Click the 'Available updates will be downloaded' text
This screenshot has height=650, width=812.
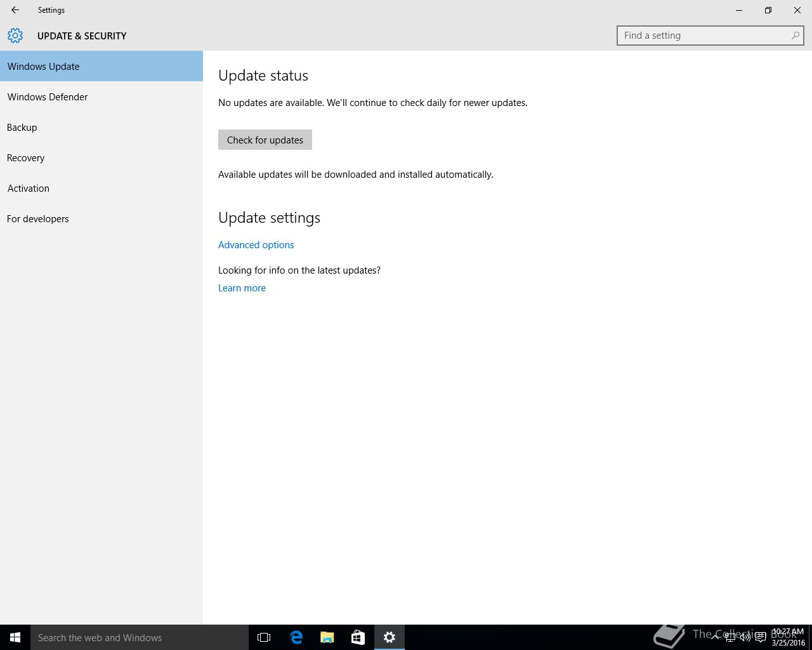tap(356, 175)
